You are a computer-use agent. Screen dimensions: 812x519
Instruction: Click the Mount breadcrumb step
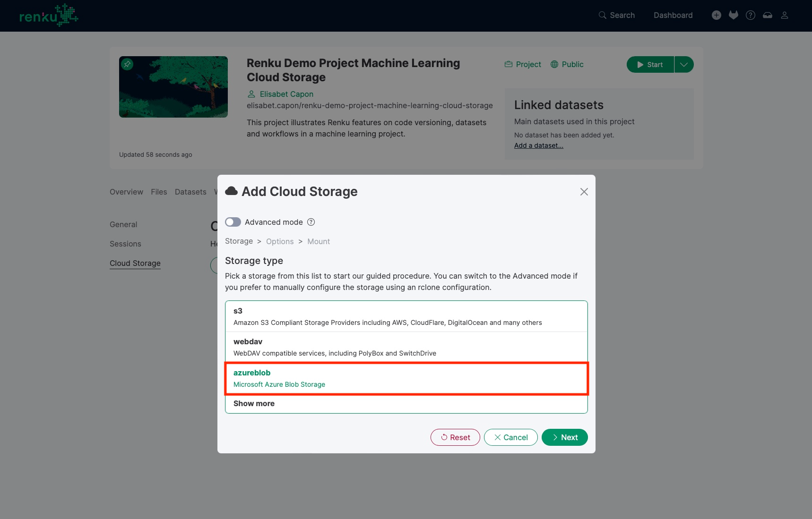(x=319, y=241)
